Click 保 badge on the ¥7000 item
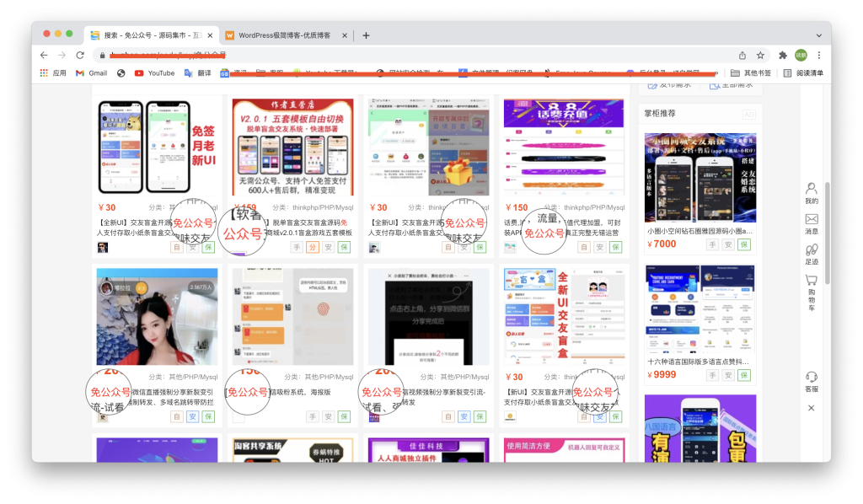Screen dimensions: 863x504 click(x=744, y=244)
